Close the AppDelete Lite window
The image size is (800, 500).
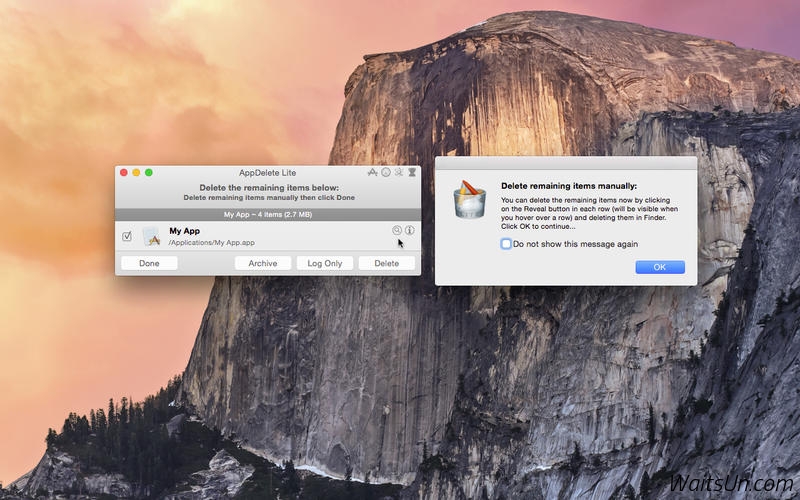[x=123, y=172]
